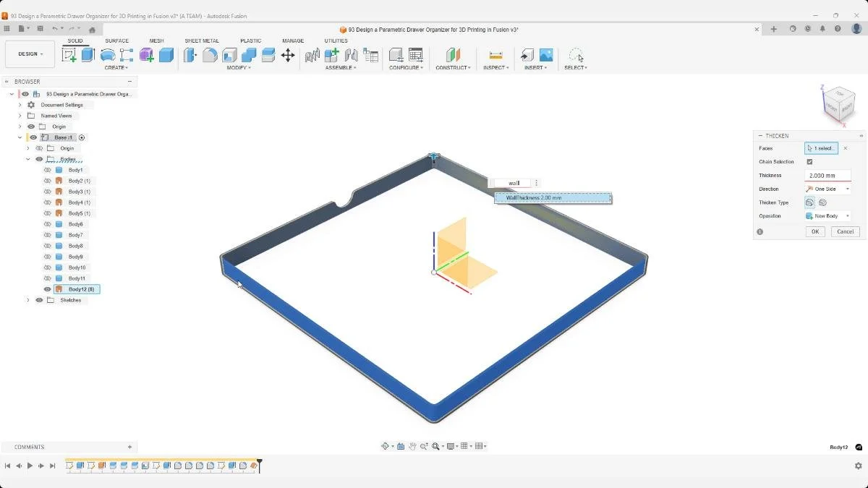This screenshot has height=488, width=868.
Task: Expand the Sketches folder in the browser
Action: pyautogui.click(x=27, y=299)
